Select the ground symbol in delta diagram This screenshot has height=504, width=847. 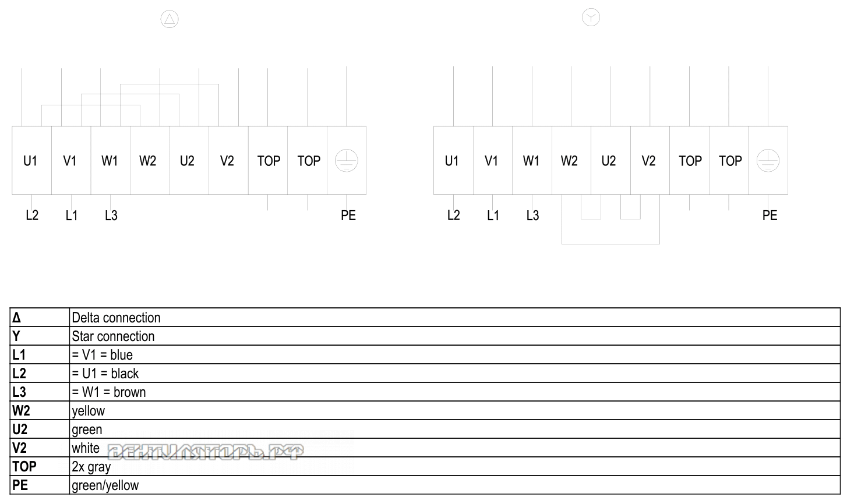click(347, 161)
